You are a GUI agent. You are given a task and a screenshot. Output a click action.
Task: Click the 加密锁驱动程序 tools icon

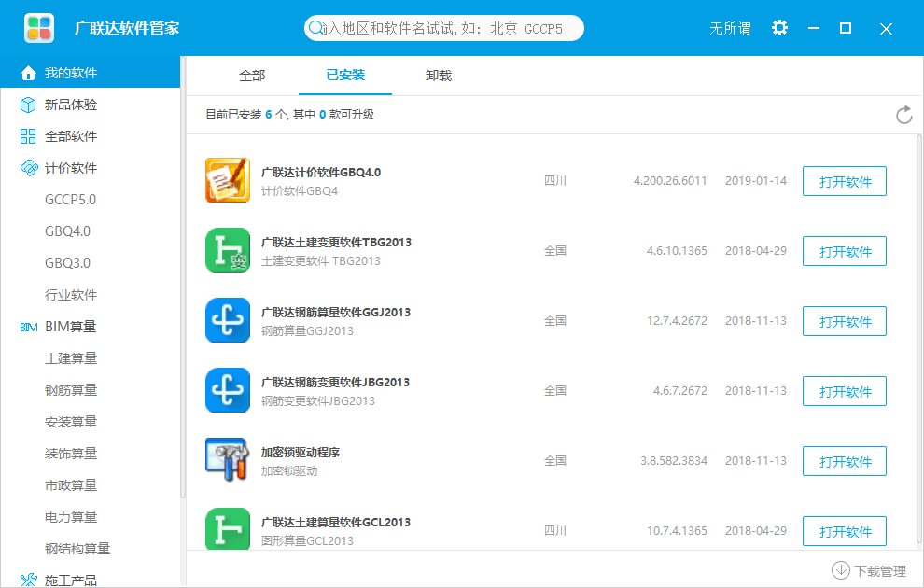pos(228,459)
